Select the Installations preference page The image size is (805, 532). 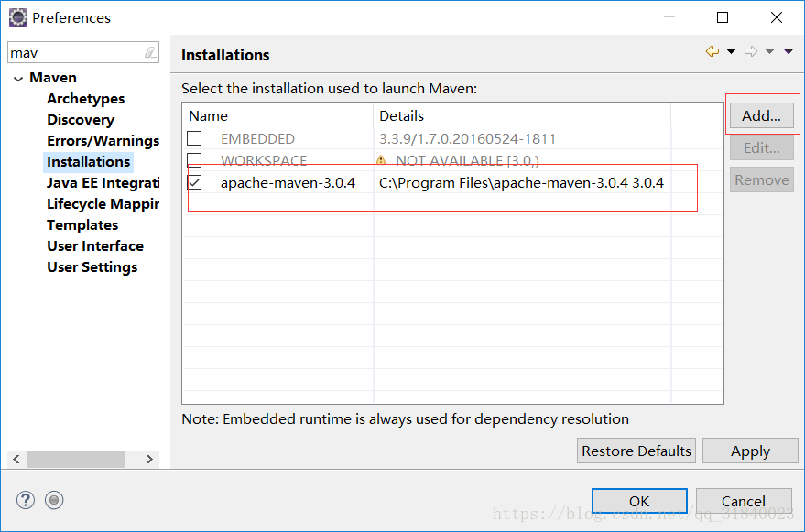(x=88, y=162)
